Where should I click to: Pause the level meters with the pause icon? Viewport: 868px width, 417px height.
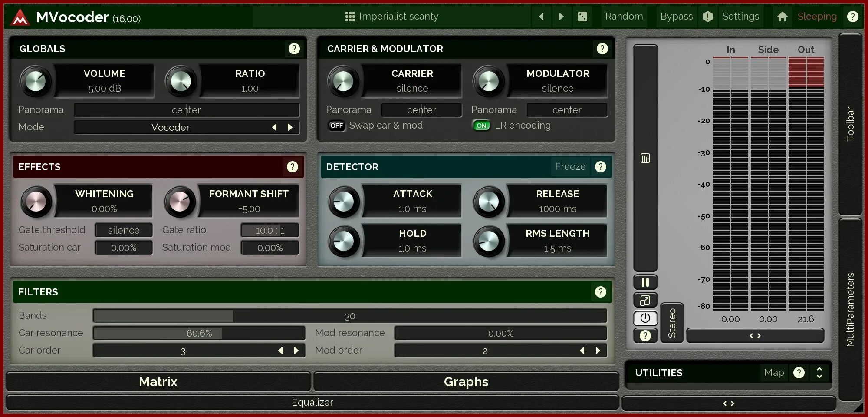645,282
